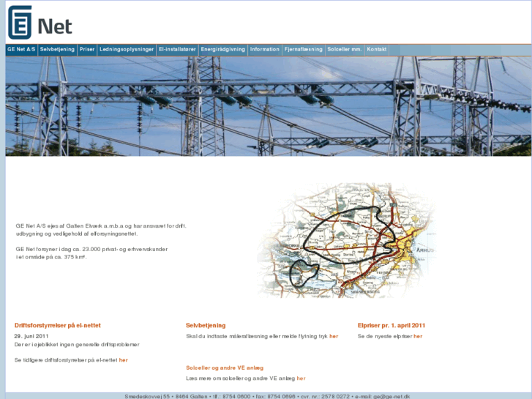
Task: Select Priser in the navigation bar
Action: [x=87, y=50]
